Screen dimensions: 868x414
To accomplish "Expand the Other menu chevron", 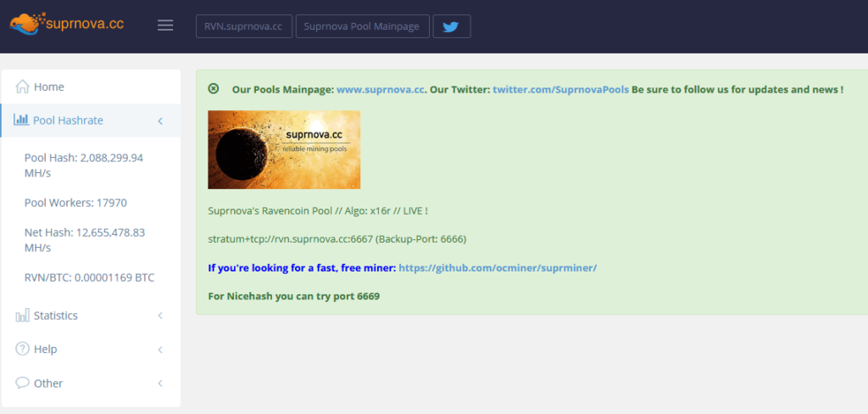I will click(x=160, y=383).
